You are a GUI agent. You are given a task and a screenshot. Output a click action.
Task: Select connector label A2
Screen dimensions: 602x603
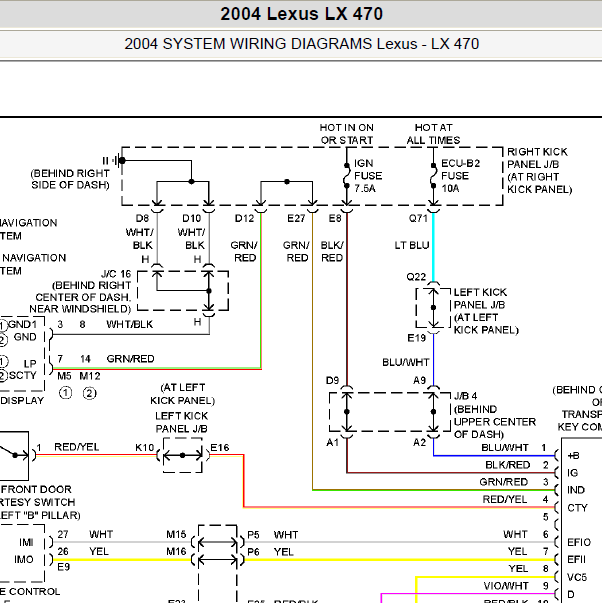pos(419,443)
